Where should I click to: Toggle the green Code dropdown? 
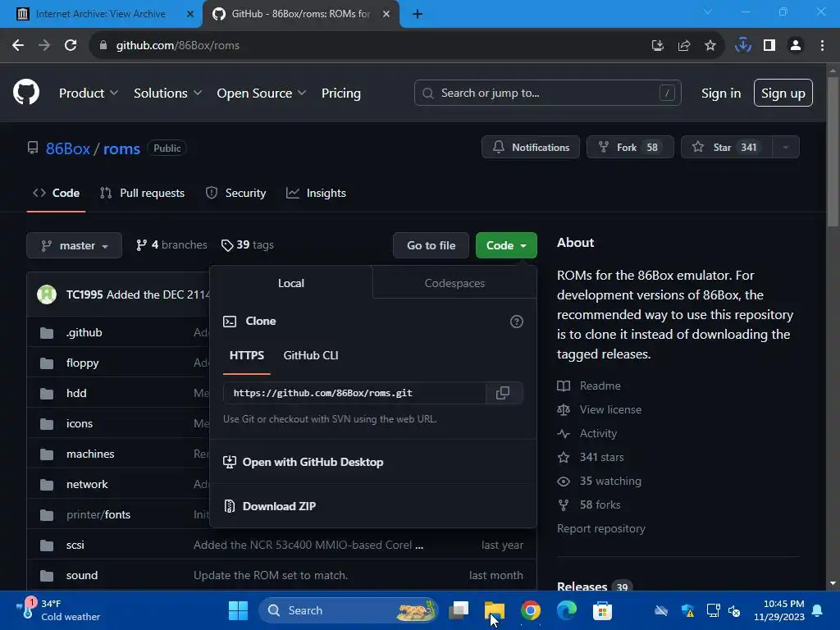pos(506,245)
